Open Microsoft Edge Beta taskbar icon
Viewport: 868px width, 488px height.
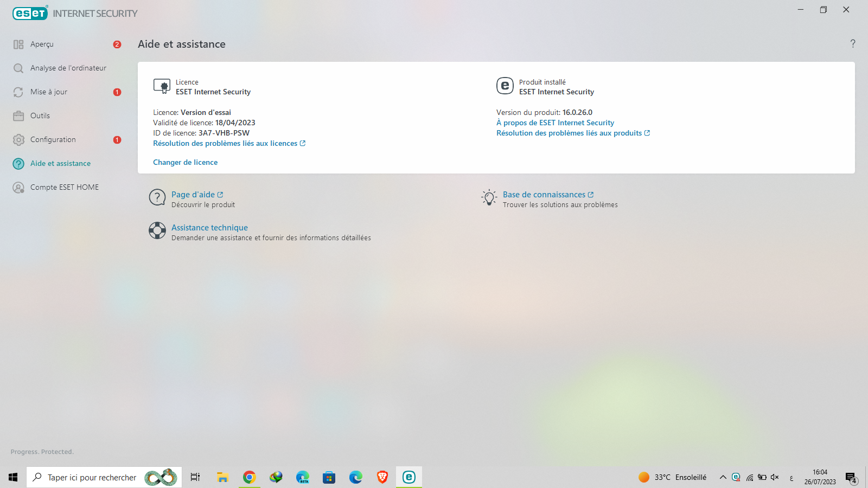tap(302, 477)
